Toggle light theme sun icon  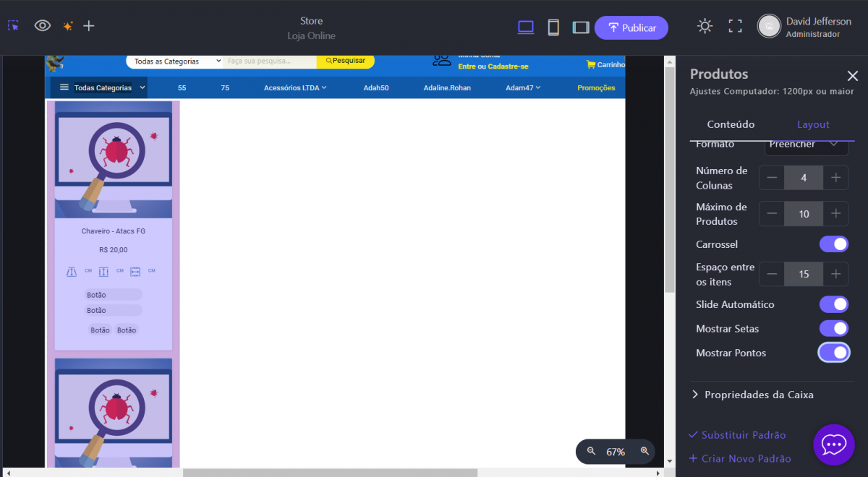point(705,26)
